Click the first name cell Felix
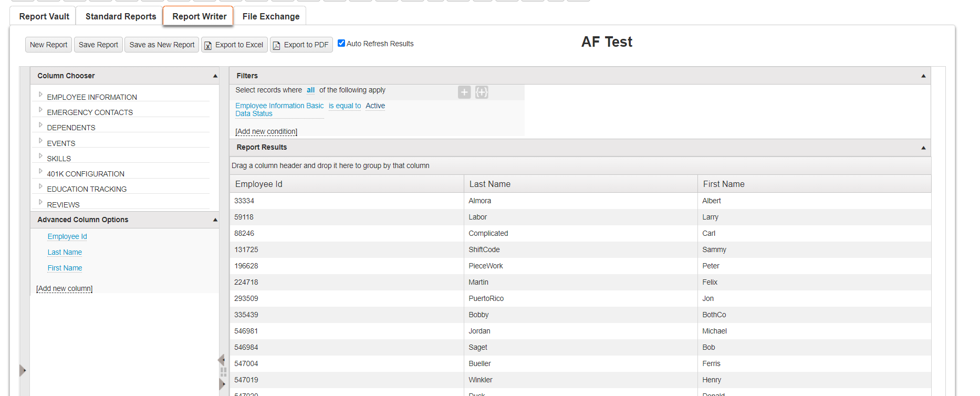The height and width of the screenshot is (396, 980). (x=815, y=282)
